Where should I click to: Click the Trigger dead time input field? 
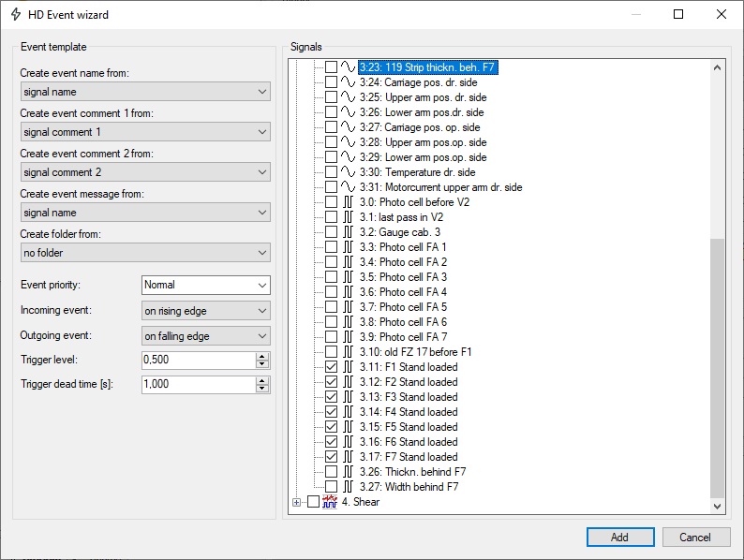pos(197,385)
